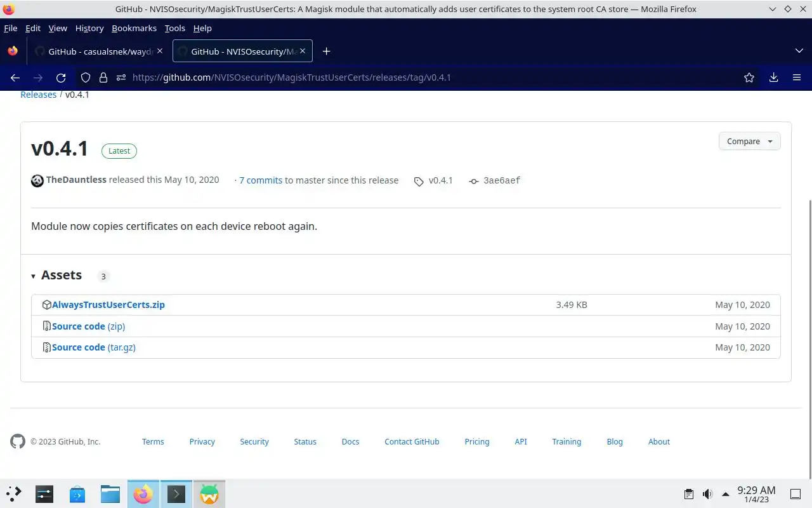
Task: Open the File menu
Action: [11, 28]
